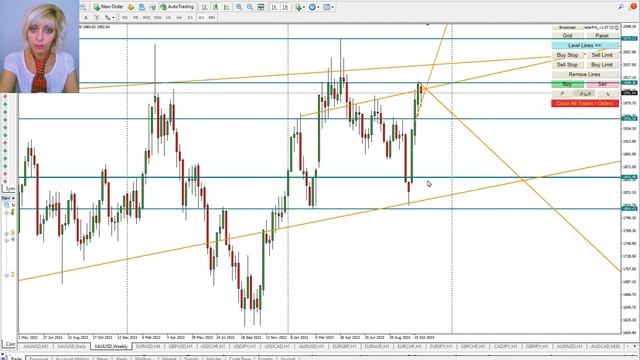
Task: Select the M15 timeframe
Action: pos(147,18)
